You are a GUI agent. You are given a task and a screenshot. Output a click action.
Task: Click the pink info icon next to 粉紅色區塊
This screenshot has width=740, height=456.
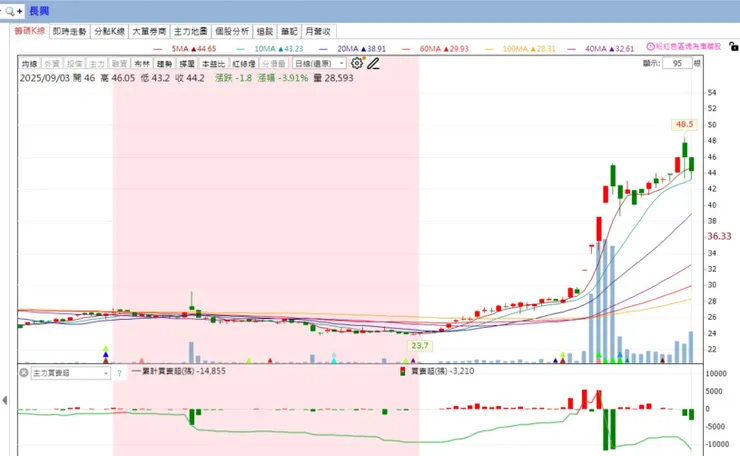650,46
